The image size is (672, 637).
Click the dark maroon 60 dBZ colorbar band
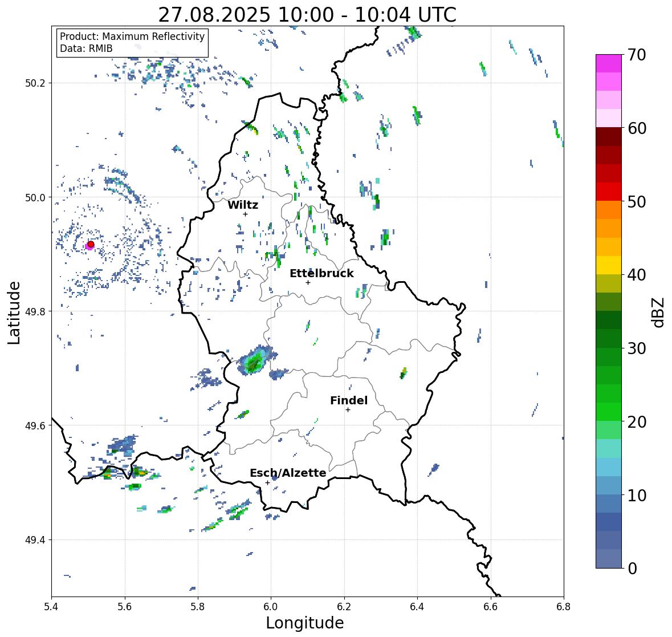(x=609, y=137)
